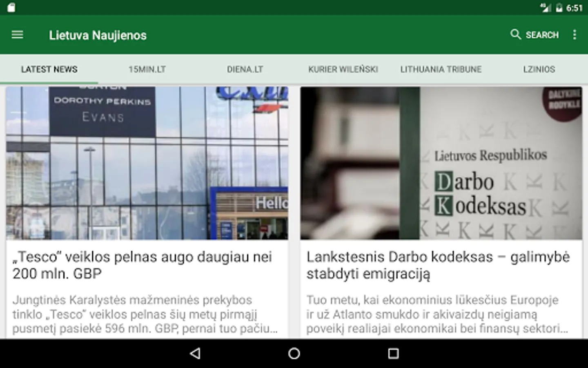588x368 pixels.
Task: Switch to the DIENA.LT tab
Action: [x=245, y=69]
